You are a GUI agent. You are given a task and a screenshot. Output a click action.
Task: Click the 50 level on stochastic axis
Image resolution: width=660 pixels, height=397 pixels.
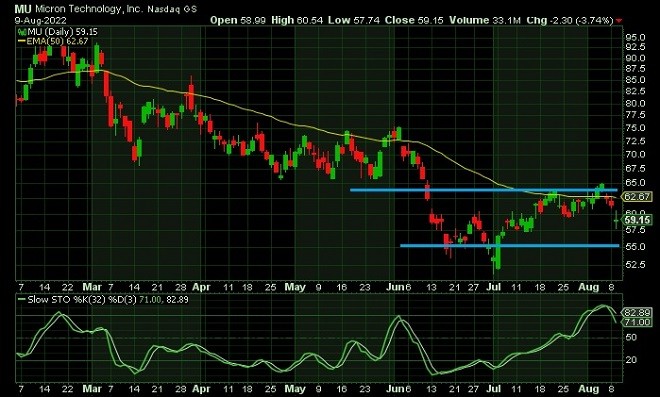(x=631, y=337)
